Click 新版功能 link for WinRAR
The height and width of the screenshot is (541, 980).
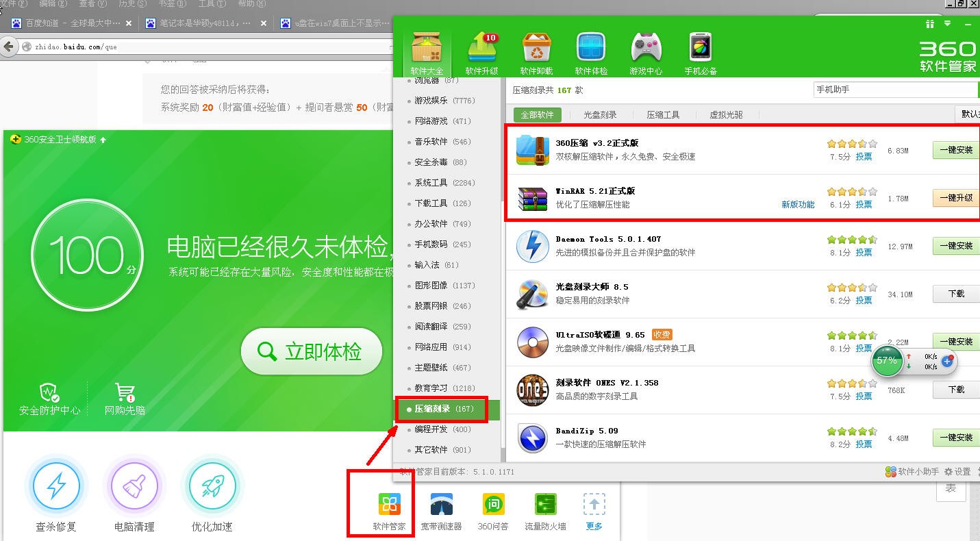tap(798, 205)
